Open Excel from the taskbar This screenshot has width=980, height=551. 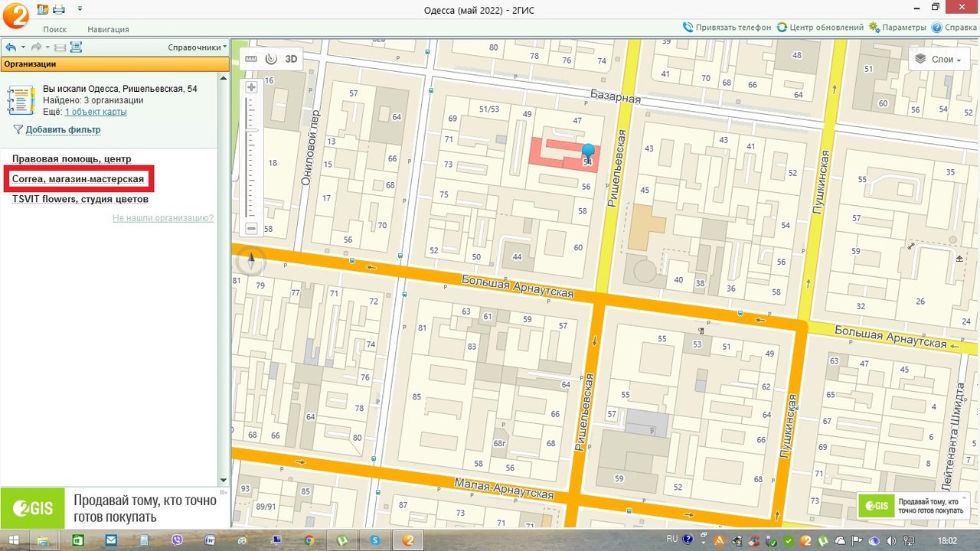pos(77,540)
